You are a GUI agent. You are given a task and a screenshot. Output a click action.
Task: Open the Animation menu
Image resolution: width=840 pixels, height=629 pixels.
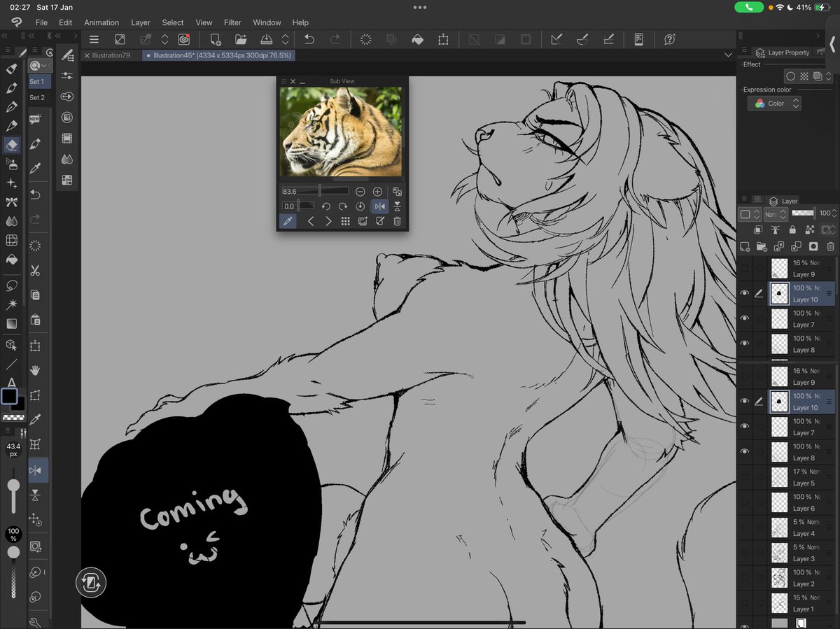point(101,22)
